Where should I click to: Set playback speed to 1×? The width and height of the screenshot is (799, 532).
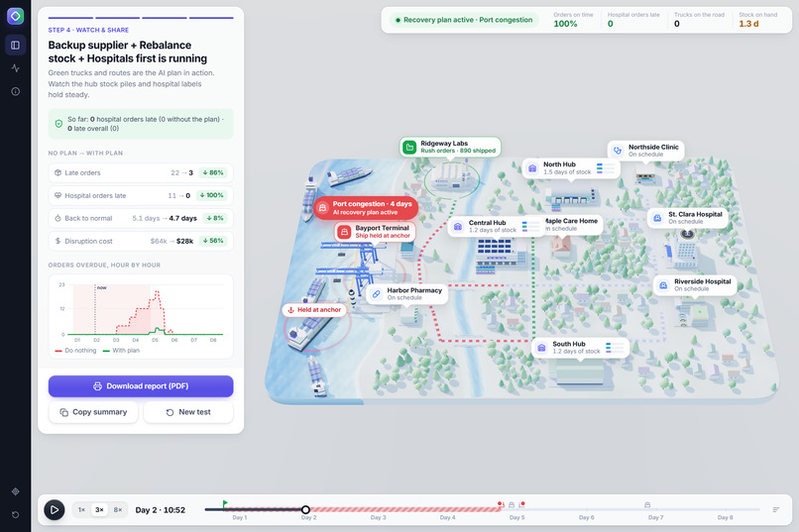tap(81, 509)
